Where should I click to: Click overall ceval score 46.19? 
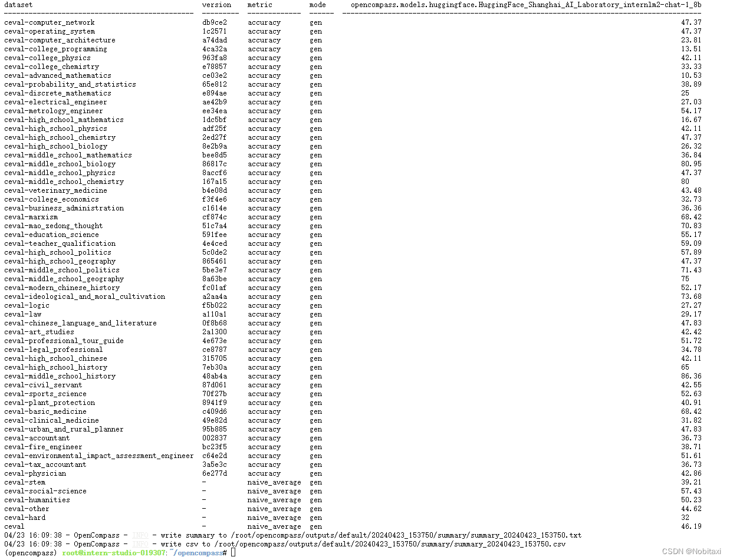point(691,526)
